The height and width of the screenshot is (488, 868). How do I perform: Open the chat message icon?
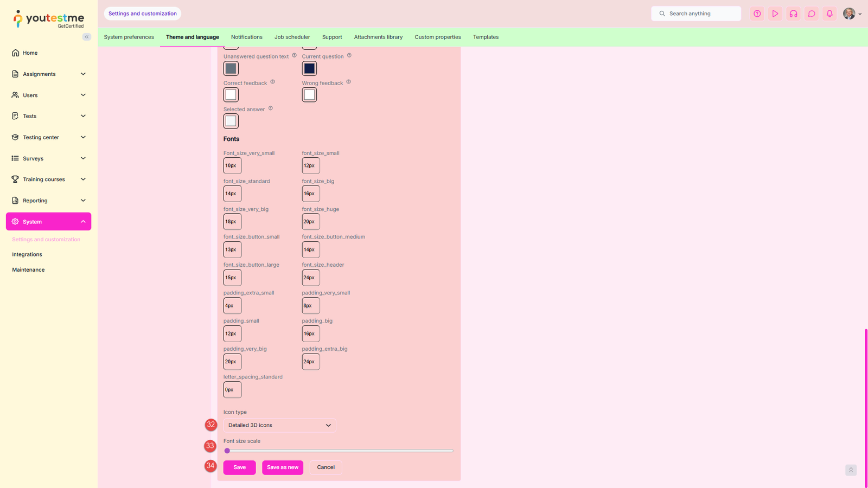click(812, 14)
